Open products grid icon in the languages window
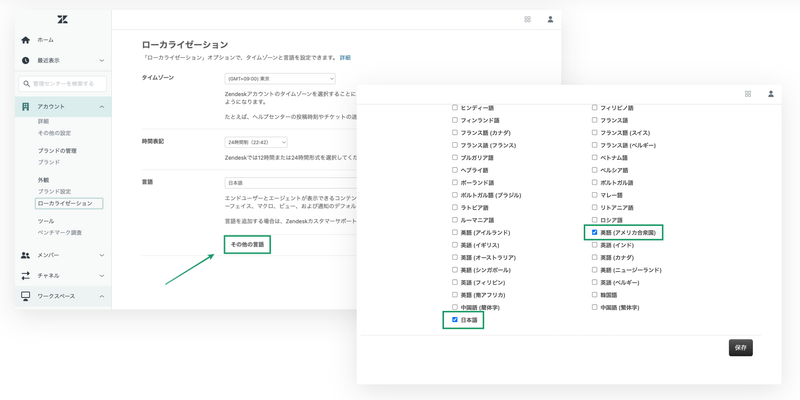 click(748, 94)
